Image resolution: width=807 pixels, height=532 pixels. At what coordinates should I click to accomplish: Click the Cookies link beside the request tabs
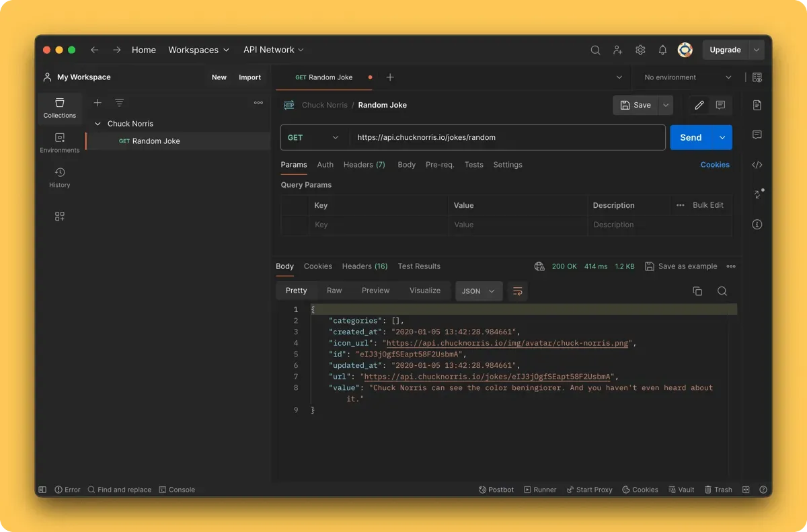tap(715, 165)
